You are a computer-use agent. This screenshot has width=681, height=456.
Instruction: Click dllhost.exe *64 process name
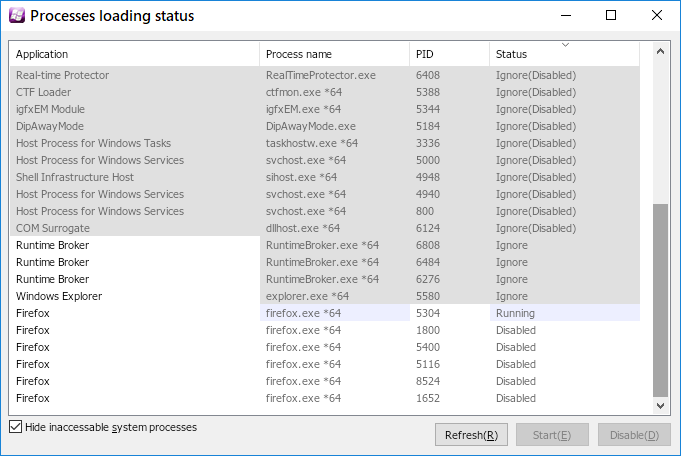pyautogui.click(x=303, y=228)
